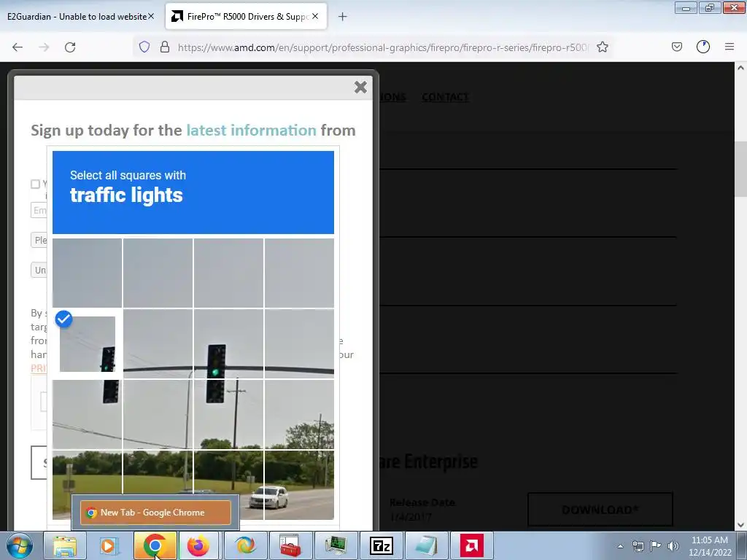Viewport: 747px width, 560px height.
Task: Open computer monitor app in taskbar
Action: (336, 545)
